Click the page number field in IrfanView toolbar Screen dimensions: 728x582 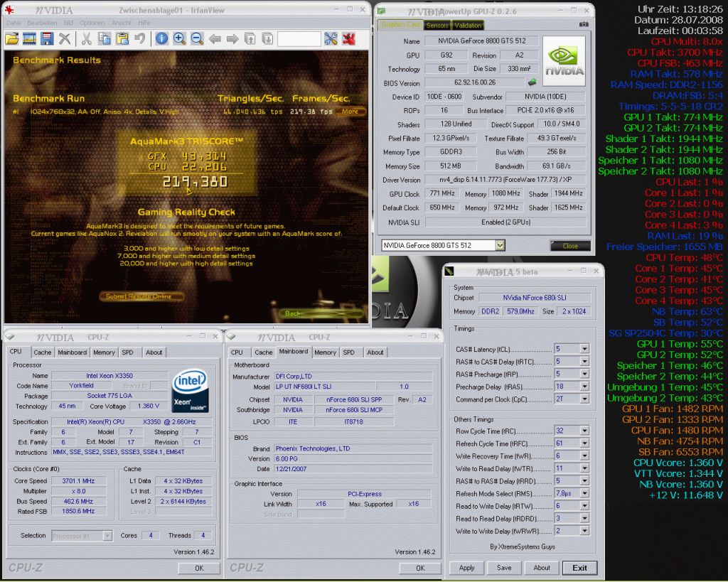tap(299, 39)
